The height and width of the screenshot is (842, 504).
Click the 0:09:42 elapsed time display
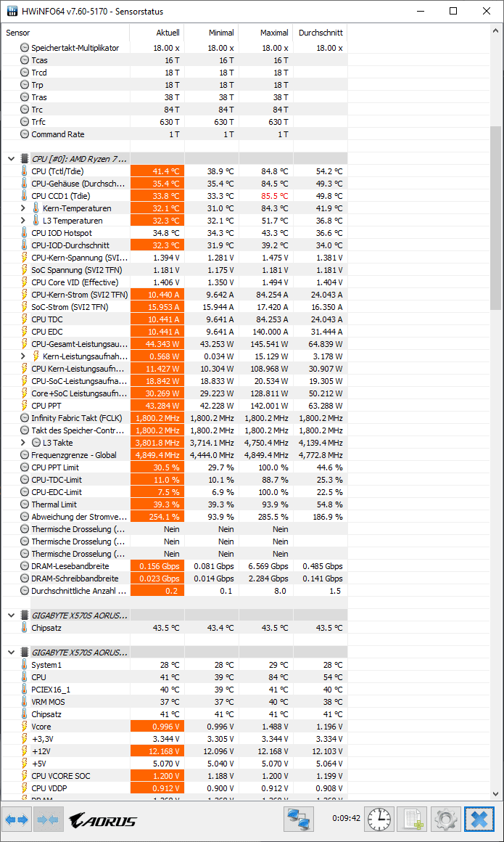click(346, 819)
